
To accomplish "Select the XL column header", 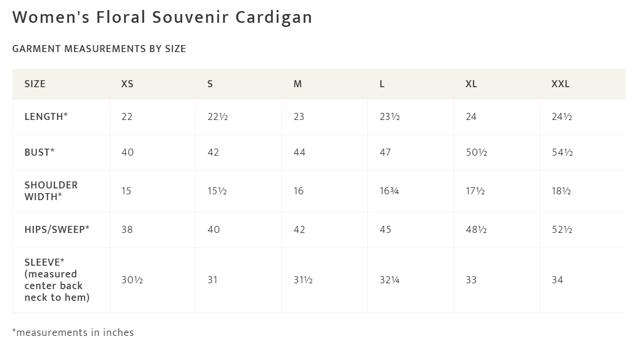I will (471, 84).
